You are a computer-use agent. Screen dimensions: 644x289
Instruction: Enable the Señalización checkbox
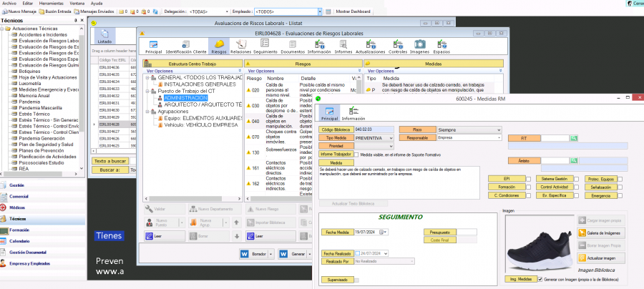[620, 187]
